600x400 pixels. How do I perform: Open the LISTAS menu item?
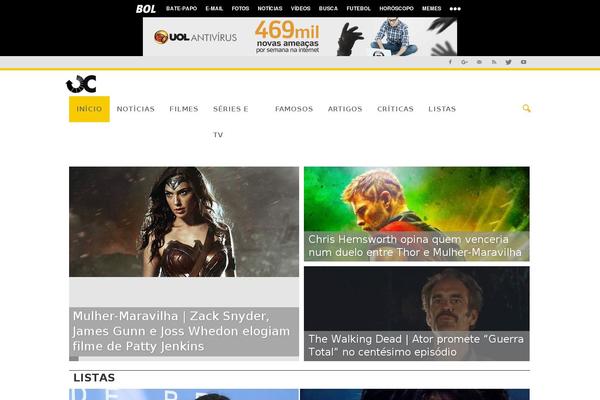pyautogui.click(x=442, y=109)
